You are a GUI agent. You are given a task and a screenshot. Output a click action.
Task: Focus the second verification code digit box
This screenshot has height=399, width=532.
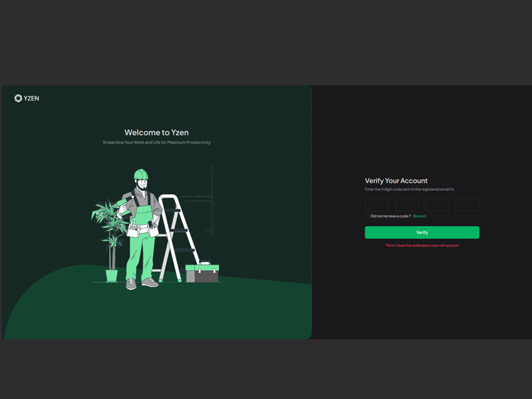tap(407, 205)
